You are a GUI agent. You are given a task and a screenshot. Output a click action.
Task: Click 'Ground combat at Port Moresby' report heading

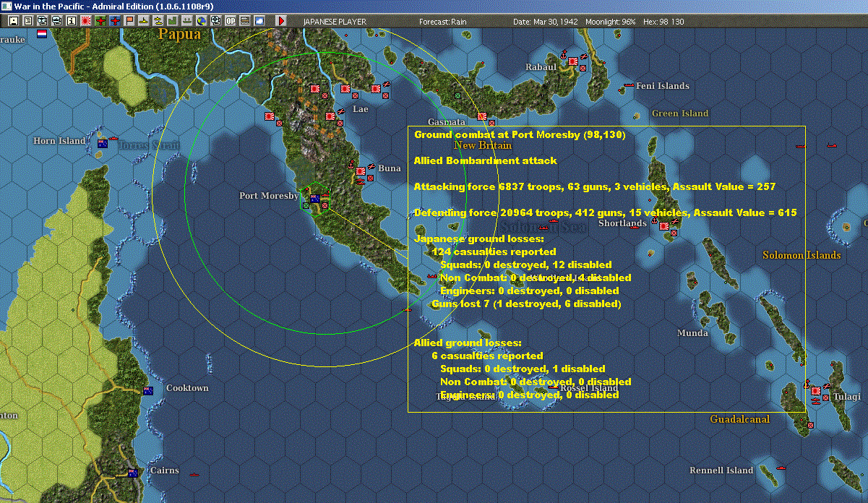(x=520, y=134)
